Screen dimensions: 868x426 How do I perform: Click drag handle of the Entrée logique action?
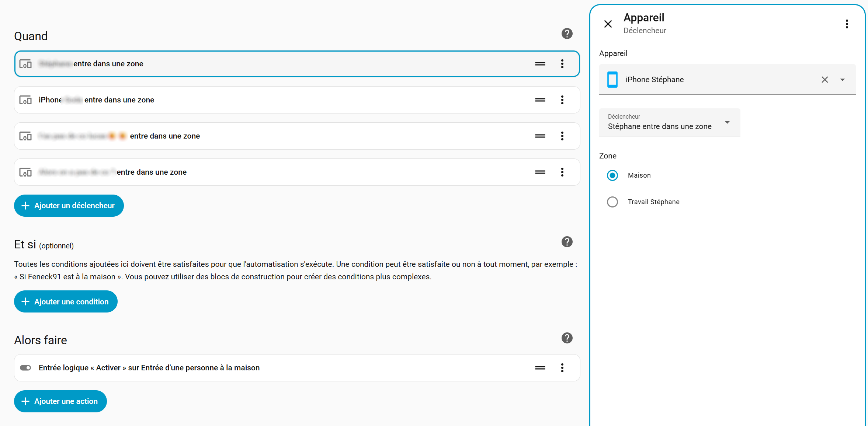tap(540, 368)
